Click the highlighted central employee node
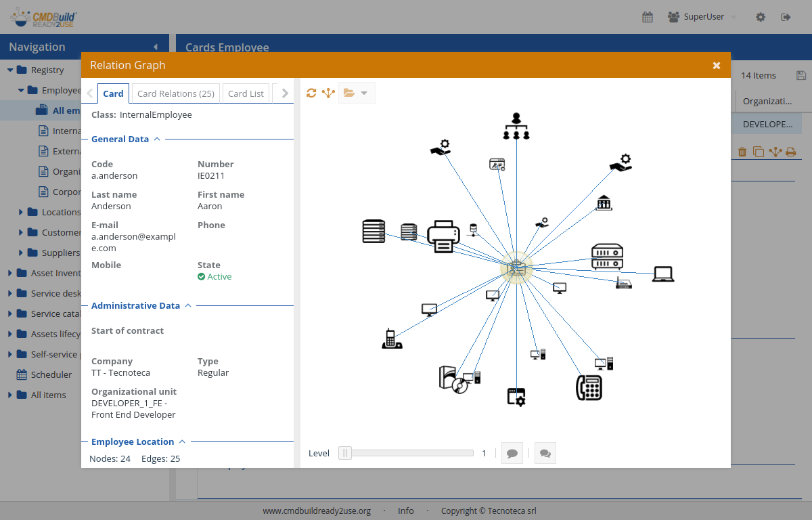This screenshot has width=812, height=520. (x=516, y=267)
